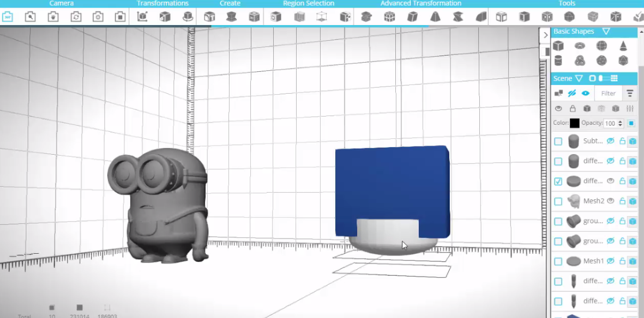Apply the Skew slanted box tool
644x318 pixels.
click(412, 17)
